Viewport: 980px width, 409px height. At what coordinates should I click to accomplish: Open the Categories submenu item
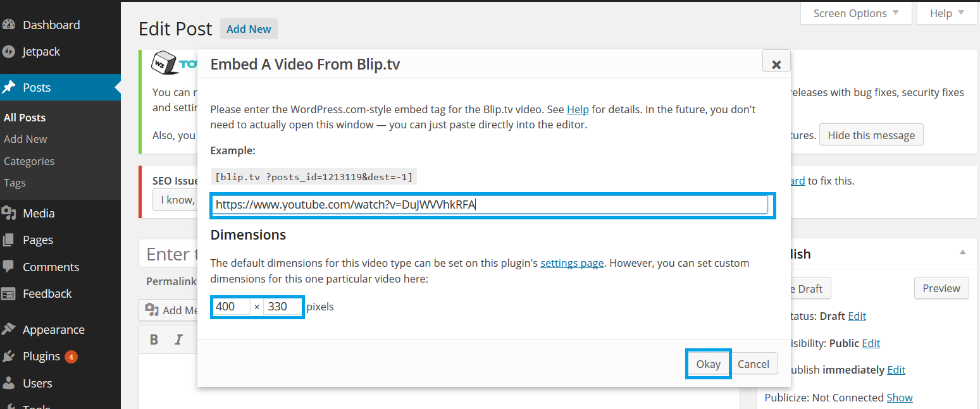[x=29, y=161]
